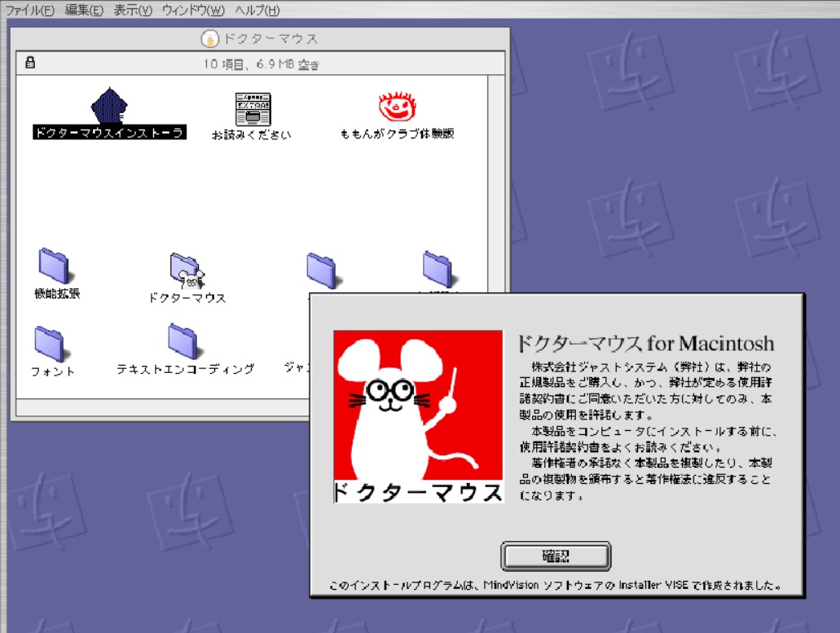Open the ファイル(F) menu
The width and height of the screenshot is (840, 633).
click(x=30, y=10)
